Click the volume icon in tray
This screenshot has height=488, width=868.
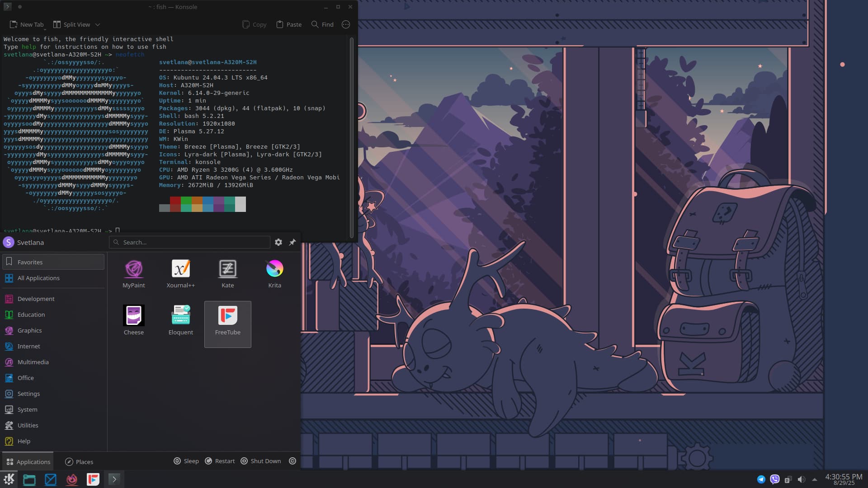(802, 479)
